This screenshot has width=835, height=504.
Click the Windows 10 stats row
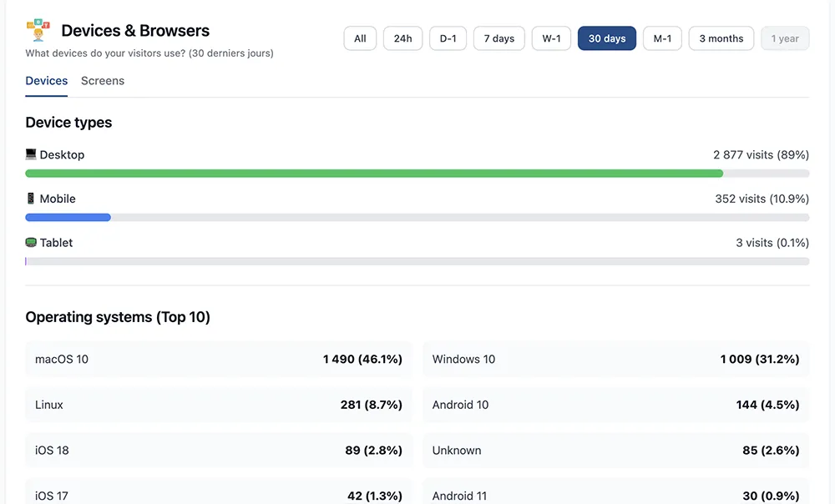(615, 360)
